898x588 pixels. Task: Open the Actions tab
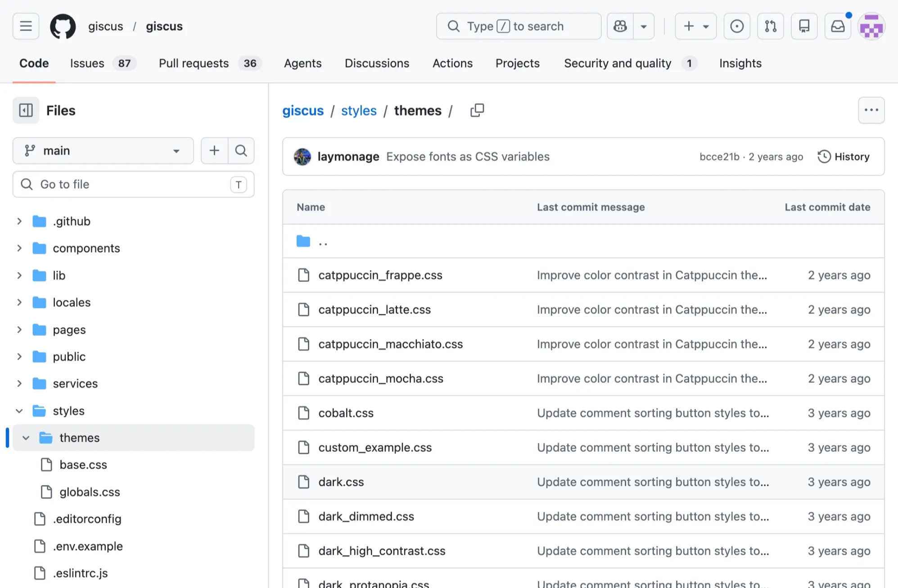452,63
